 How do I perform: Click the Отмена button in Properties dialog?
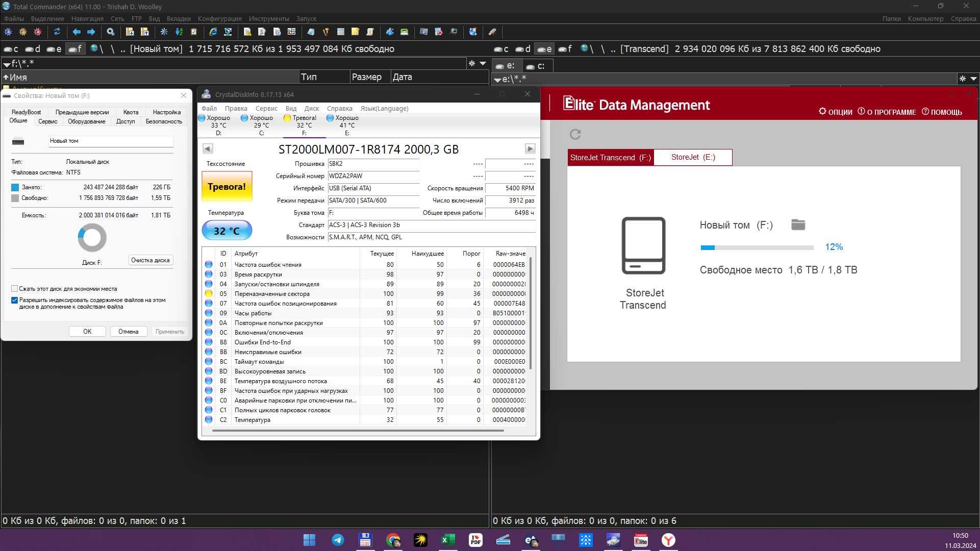coord(129,332)
